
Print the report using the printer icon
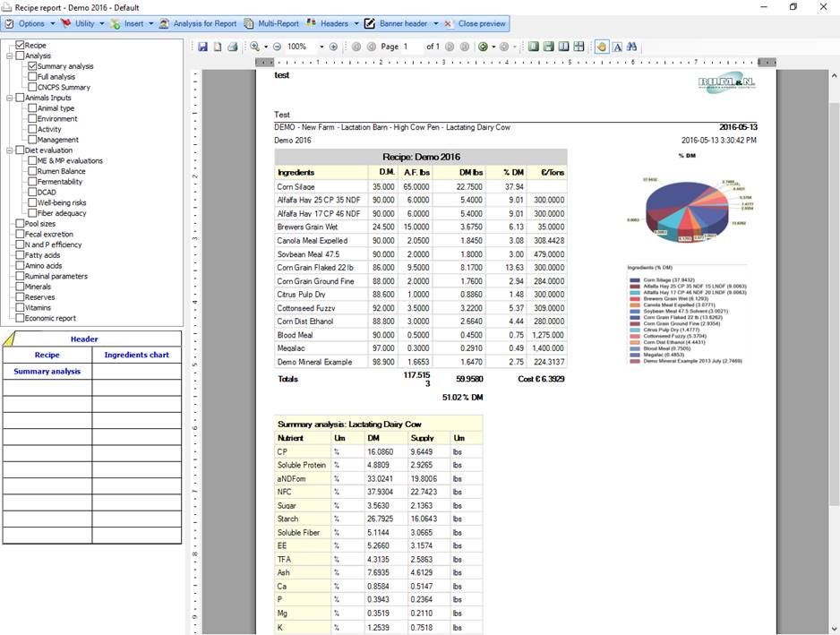233,47
